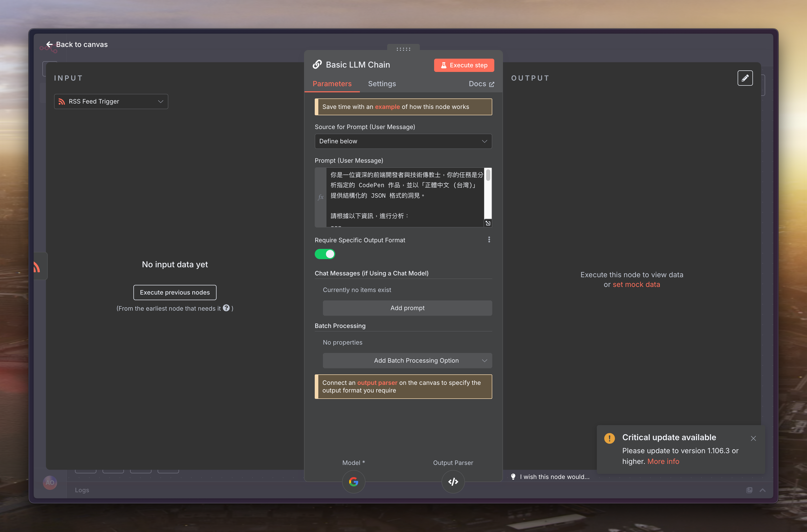The height and width of the screenshot is (532, 807).
Task: Expand the prompt editor with resize icon
Action: pyautogui.click(x=488, y=223)
